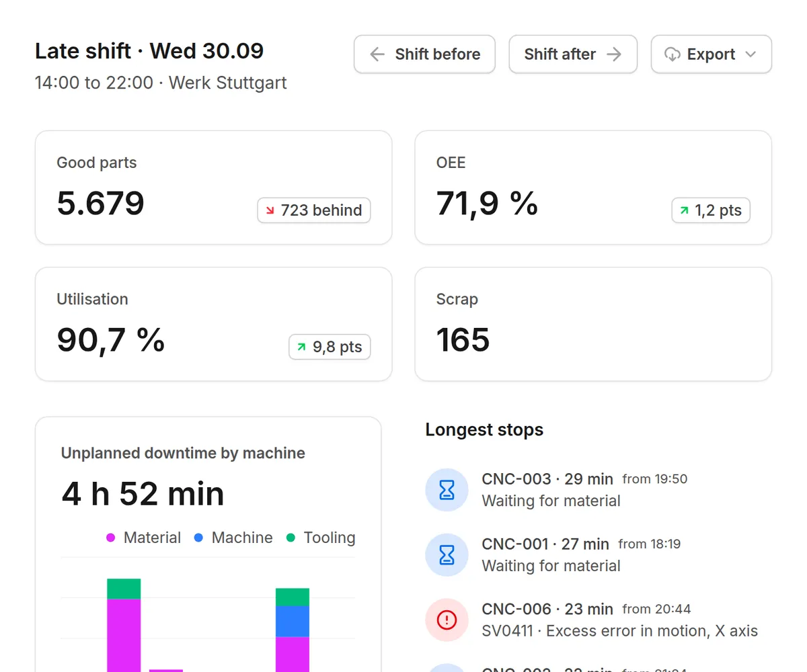Click the 4 h 52 min downtime total
This screenshot has width=807, height=672.
[x=143, y=494]
